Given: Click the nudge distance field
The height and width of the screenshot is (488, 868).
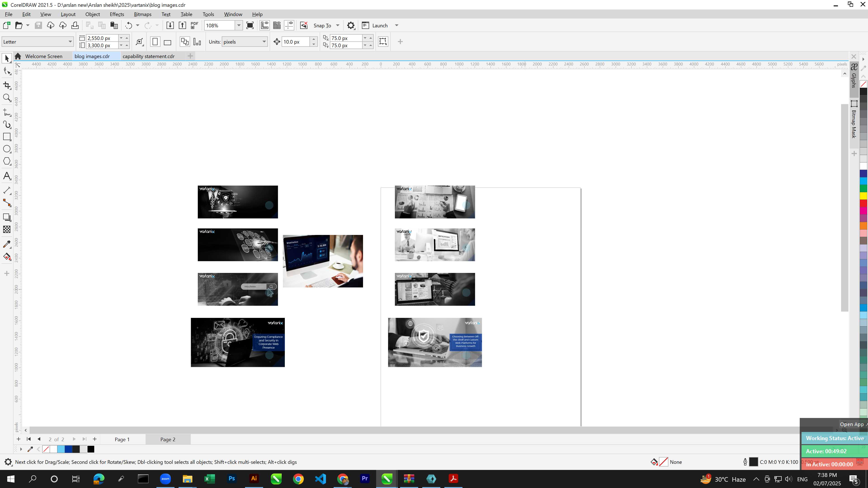Looking at the screenshot, I should pos(296,42).
